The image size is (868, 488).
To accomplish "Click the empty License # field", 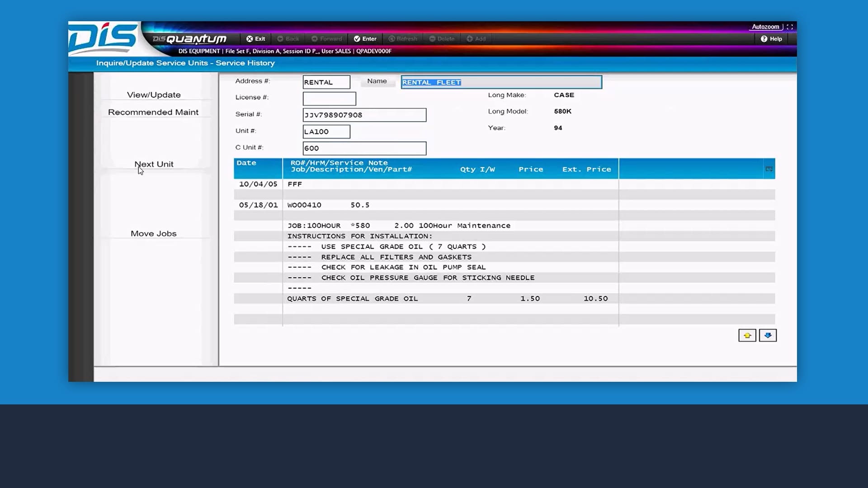I will (329, 99).
